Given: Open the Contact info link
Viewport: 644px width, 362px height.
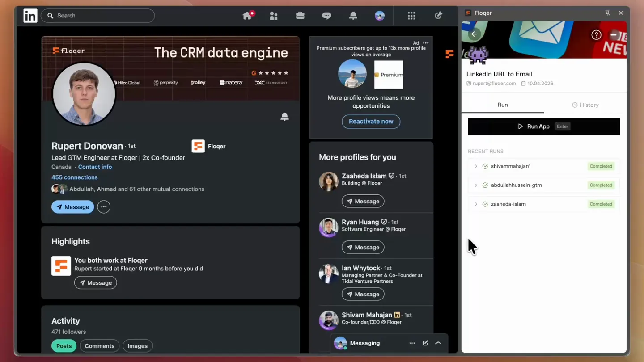Looking at the screenshot, I should [95, 167].
